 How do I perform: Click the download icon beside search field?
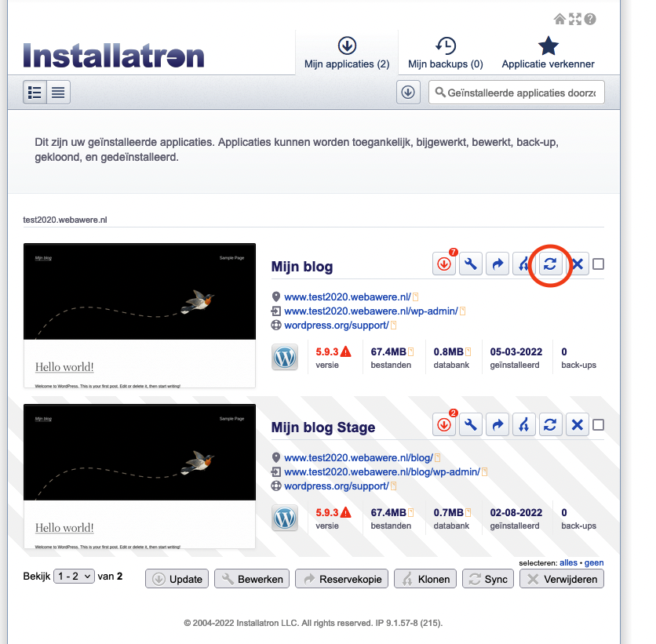tap(408, 92)
